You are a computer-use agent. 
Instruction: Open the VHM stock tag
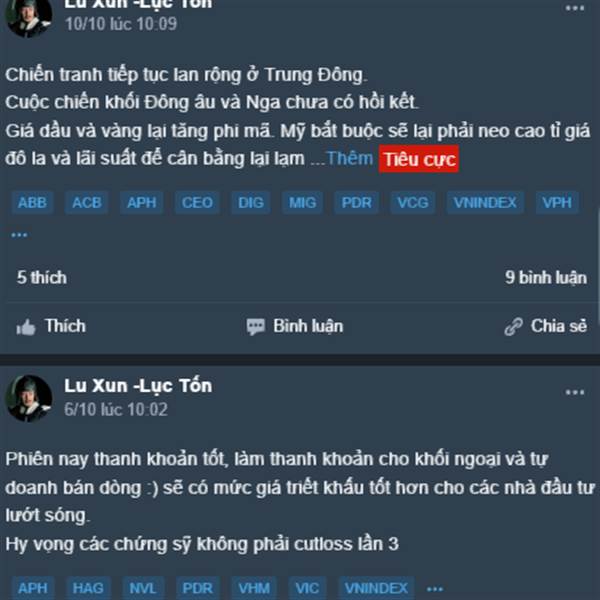(254, 588)
